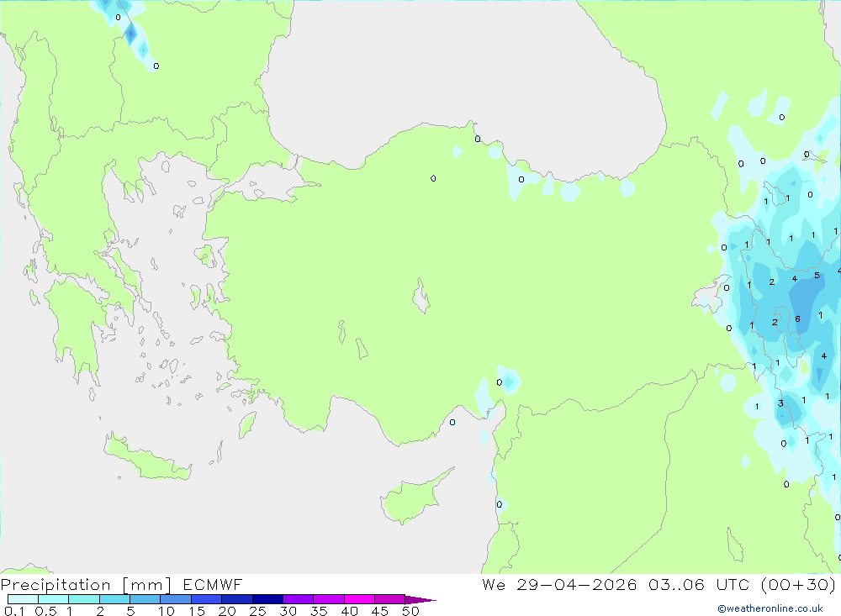Click the 40–45 mm magenta legend swatch
841x616 pixels.
359,599
